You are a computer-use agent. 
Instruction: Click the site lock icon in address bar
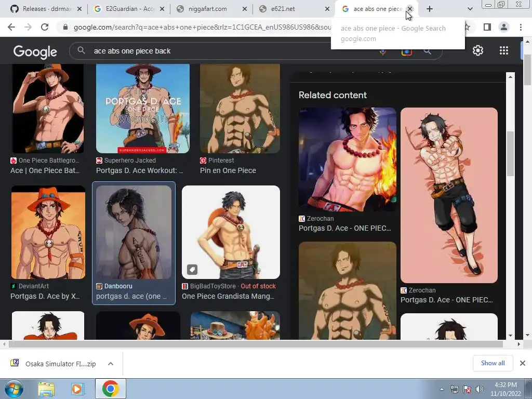[x=65, y=27]
